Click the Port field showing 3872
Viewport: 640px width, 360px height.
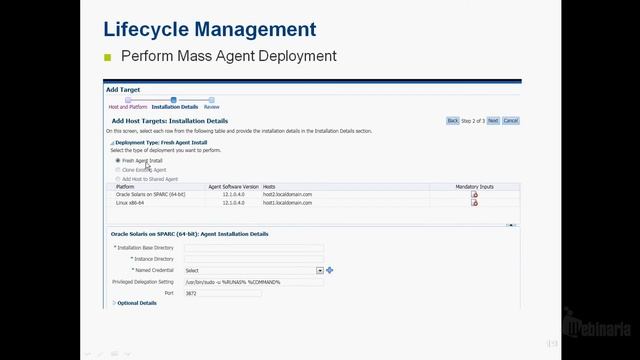223,293
